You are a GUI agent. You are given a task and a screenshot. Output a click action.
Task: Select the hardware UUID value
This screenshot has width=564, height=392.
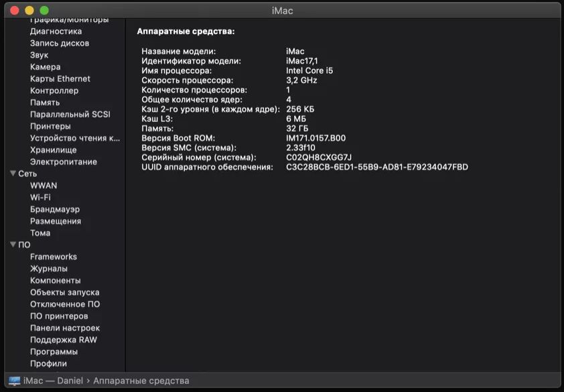tap(377, 168)
